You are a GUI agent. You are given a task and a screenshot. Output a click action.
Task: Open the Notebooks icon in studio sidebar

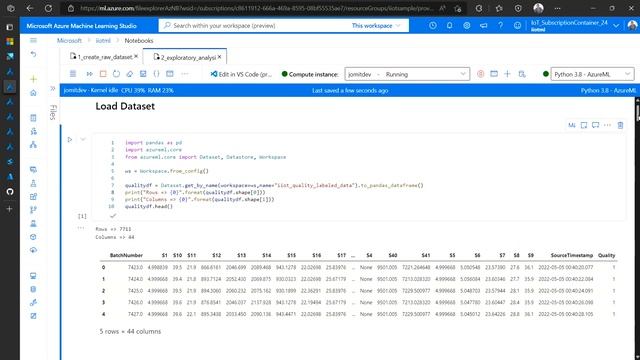33,118
